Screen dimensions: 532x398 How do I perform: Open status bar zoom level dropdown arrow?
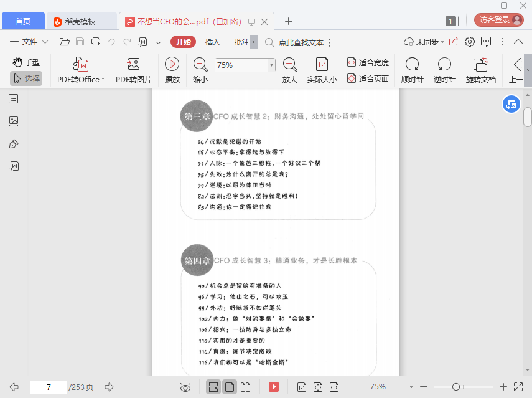(x=411, y=387)
